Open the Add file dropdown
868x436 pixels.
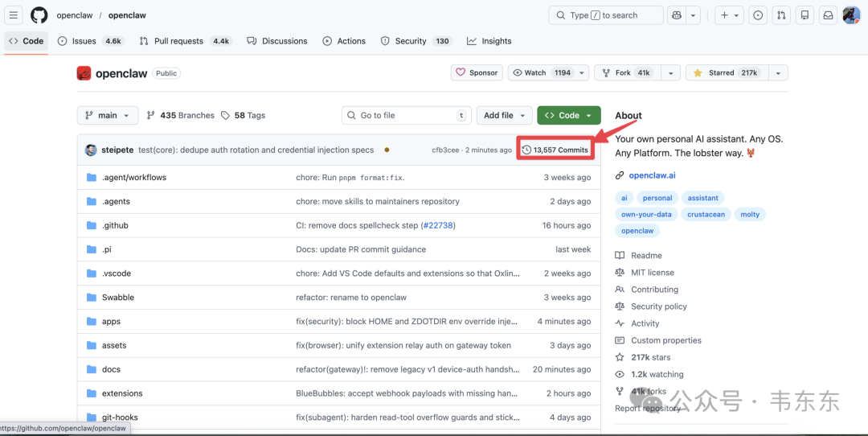504,115
